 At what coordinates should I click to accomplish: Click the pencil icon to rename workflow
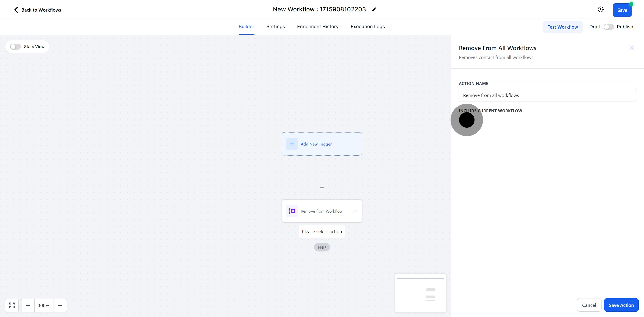[374, 9]
